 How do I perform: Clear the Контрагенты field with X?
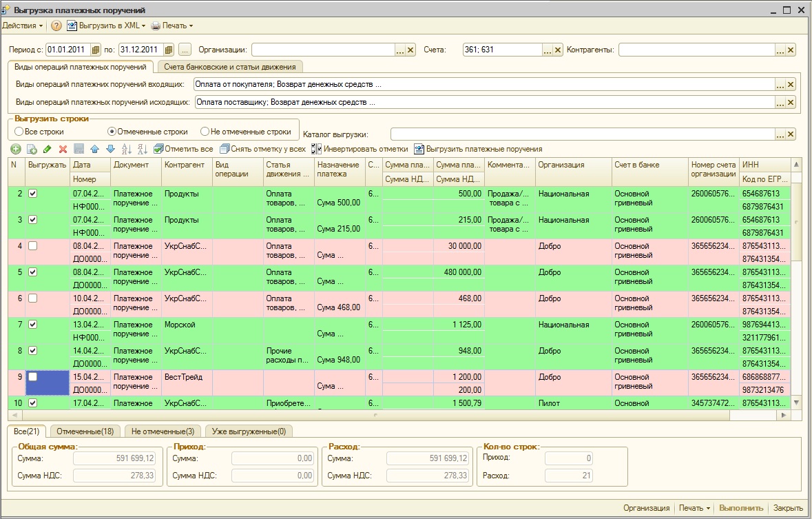click(x=791, y=50)
